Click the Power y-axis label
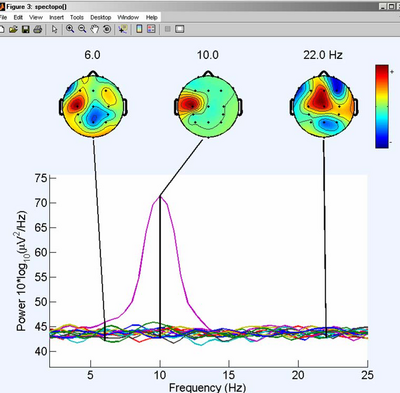The image size is (400, 393). [x=22, y=271]
